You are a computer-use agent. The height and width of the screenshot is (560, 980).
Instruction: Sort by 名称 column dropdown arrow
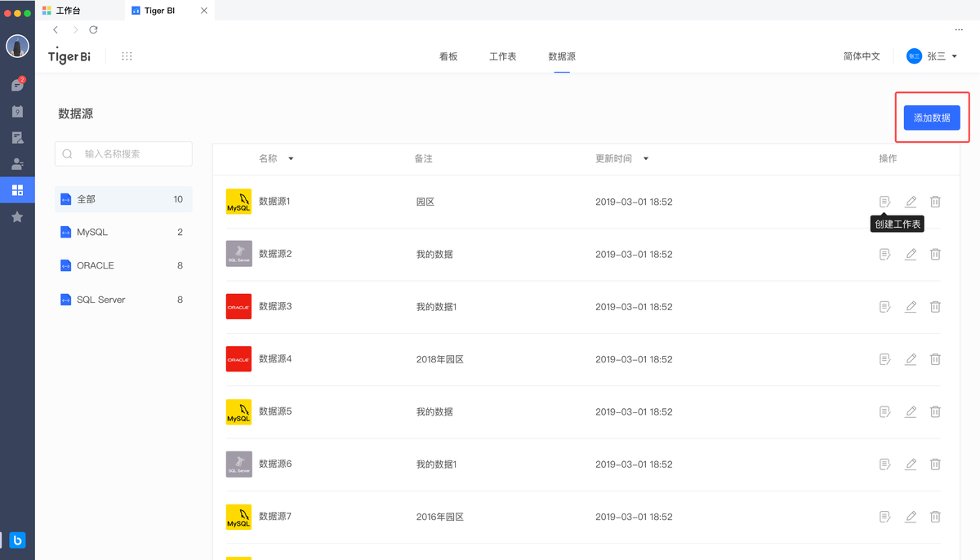coord(291,159)
